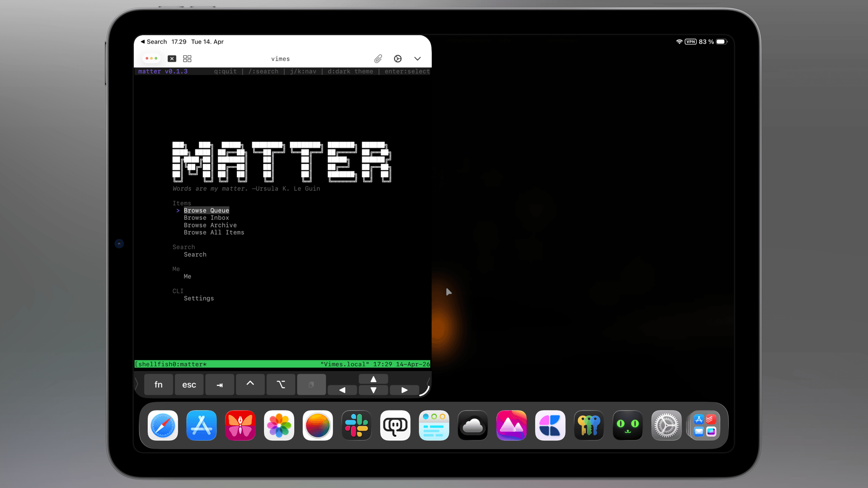Screen dimensions: 868x488
Task: Tap the Search back link in the status bar
Action: 154,41
